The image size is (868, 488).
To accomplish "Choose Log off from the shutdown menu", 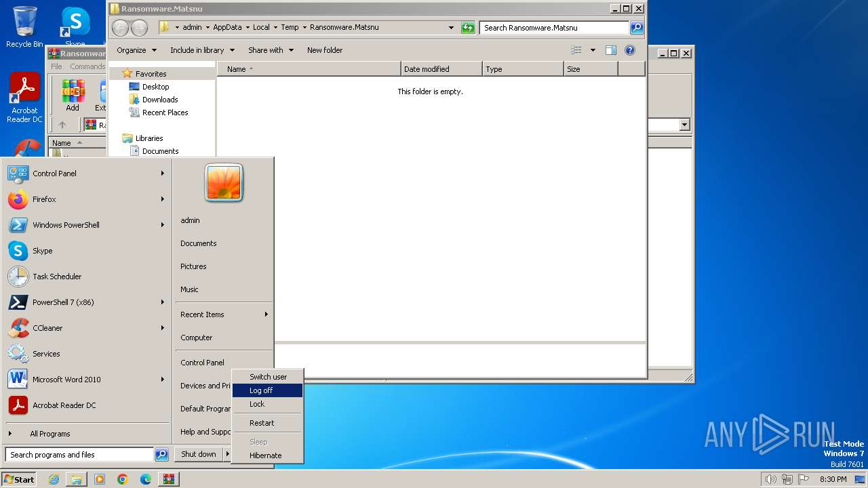I will click(267, 390).
